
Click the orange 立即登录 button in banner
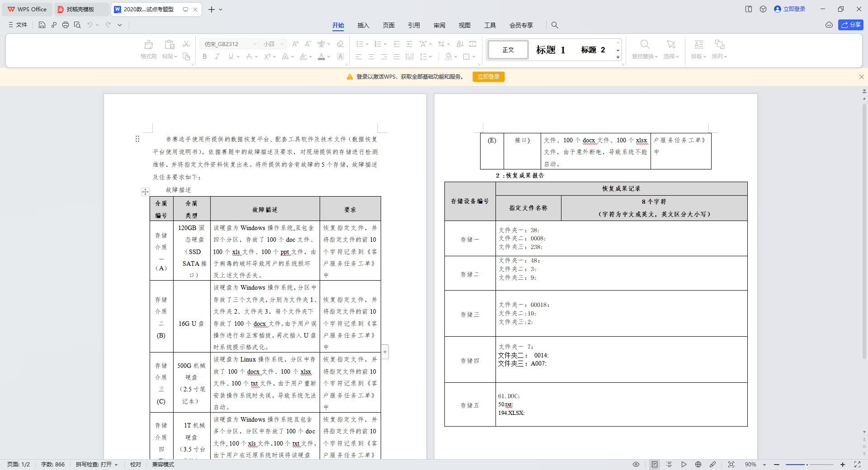pyautogui.click(x=488, y=77)
